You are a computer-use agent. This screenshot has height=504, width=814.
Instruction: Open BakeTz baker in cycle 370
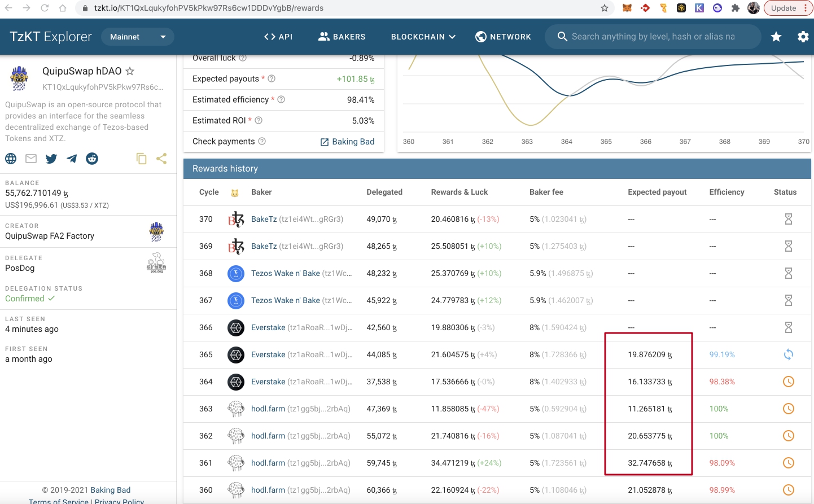264,219
